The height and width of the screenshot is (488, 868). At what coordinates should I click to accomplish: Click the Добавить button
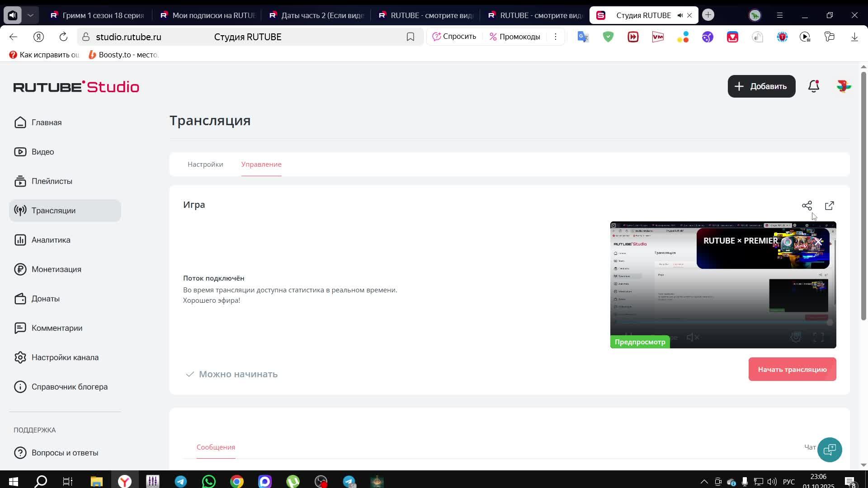(761, 86)
